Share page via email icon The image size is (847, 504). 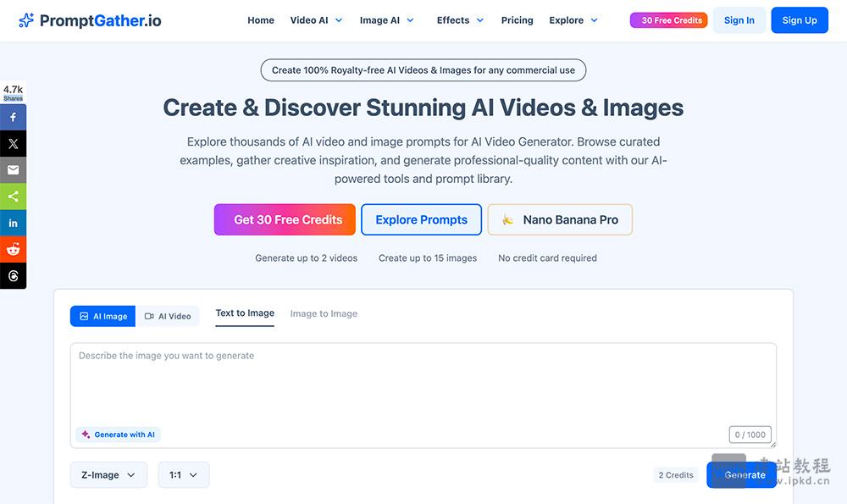(13, 170)
